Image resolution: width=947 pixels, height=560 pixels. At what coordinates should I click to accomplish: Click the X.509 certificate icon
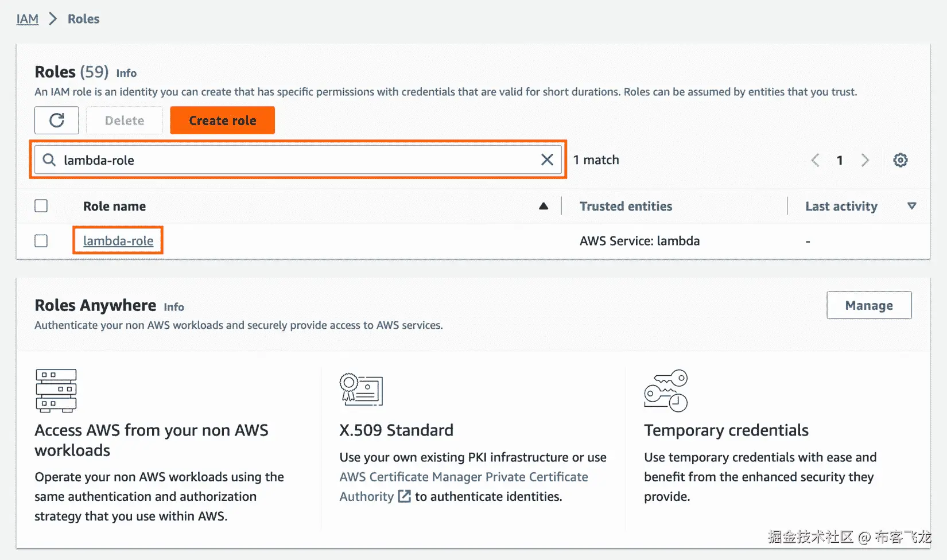coord(361,390)
